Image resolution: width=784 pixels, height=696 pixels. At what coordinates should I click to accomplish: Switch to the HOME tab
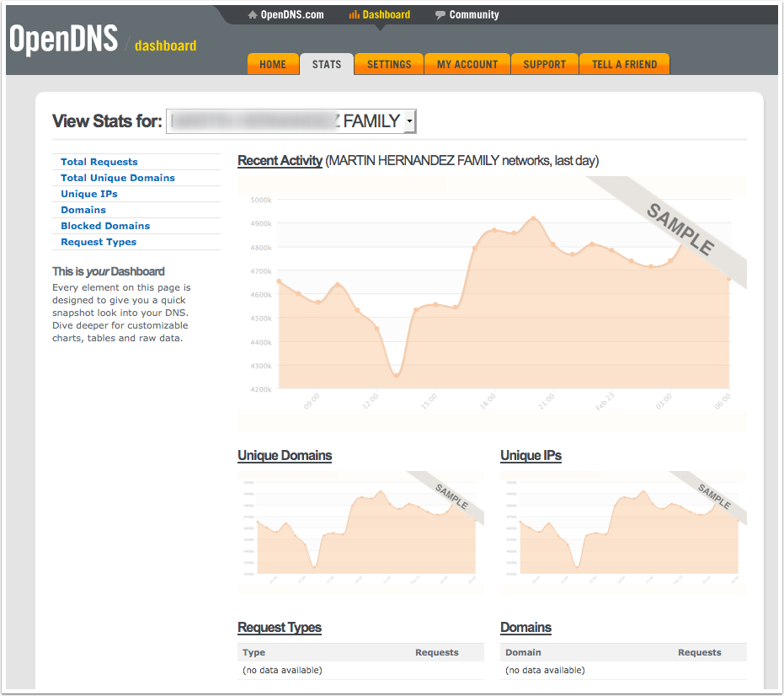pyautogui.click(x=273, y=64)
